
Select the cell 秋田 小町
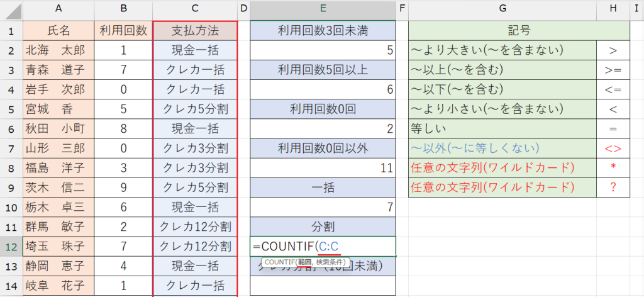(x=58, y=128)
